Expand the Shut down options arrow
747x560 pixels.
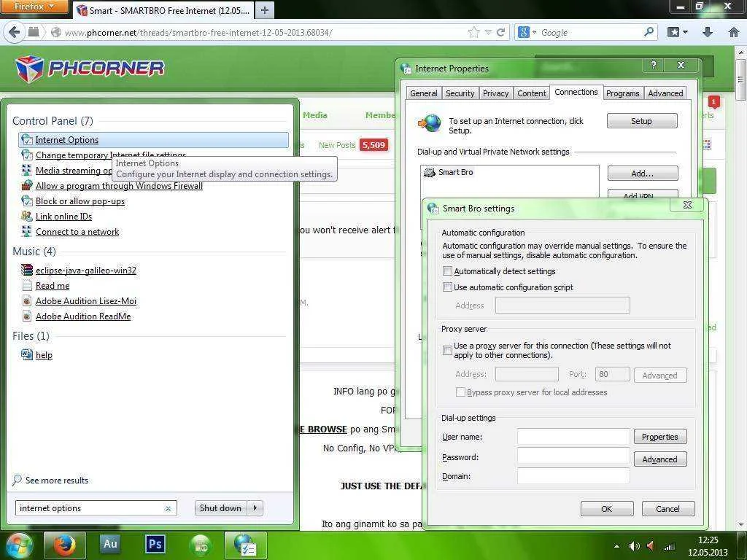(x=255, y=508)
